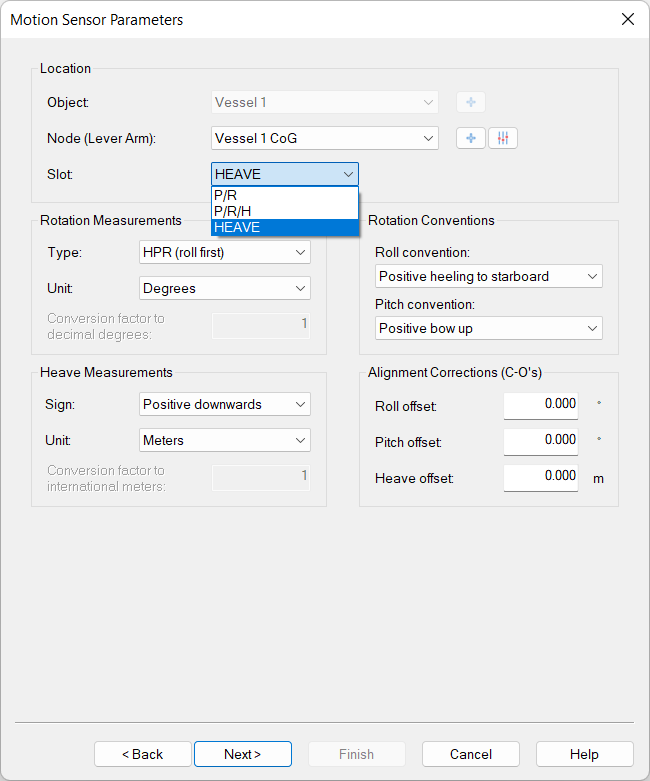This screenshot has width=650, height=781.
Task: Change the heave Sign dropdown
Action: pos(225,404)
